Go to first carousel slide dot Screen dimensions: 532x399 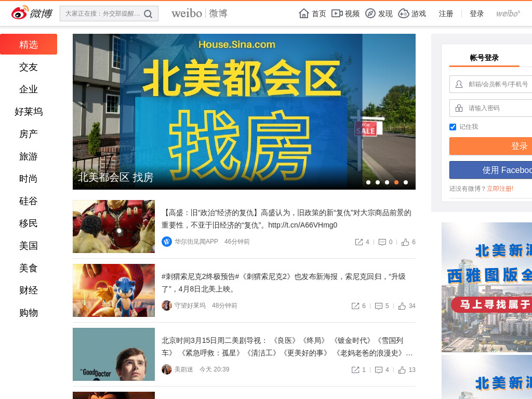coord(368,182)
